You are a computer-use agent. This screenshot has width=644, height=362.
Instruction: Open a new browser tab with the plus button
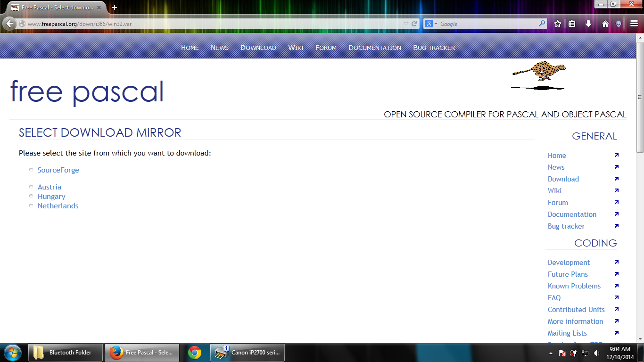pos(114,8)
